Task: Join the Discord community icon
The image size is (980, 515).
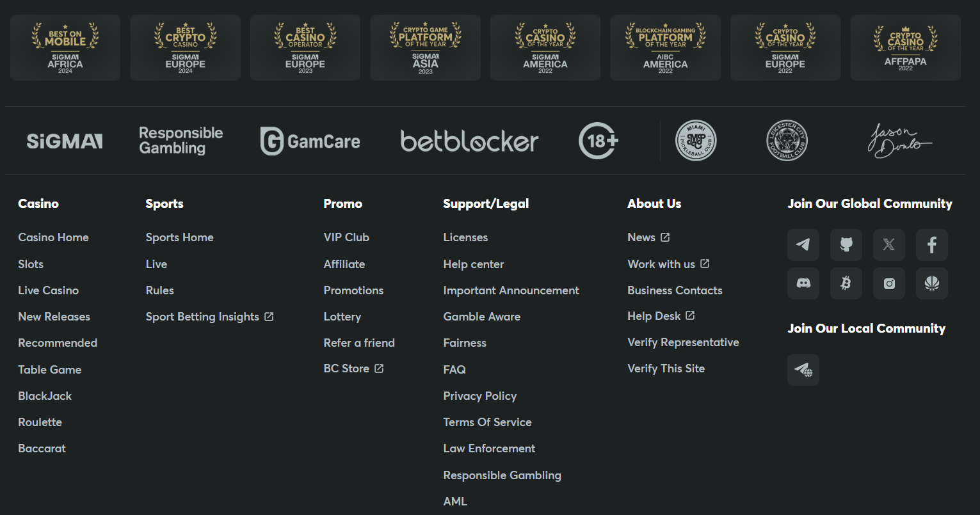Action: tap(803, 283)
